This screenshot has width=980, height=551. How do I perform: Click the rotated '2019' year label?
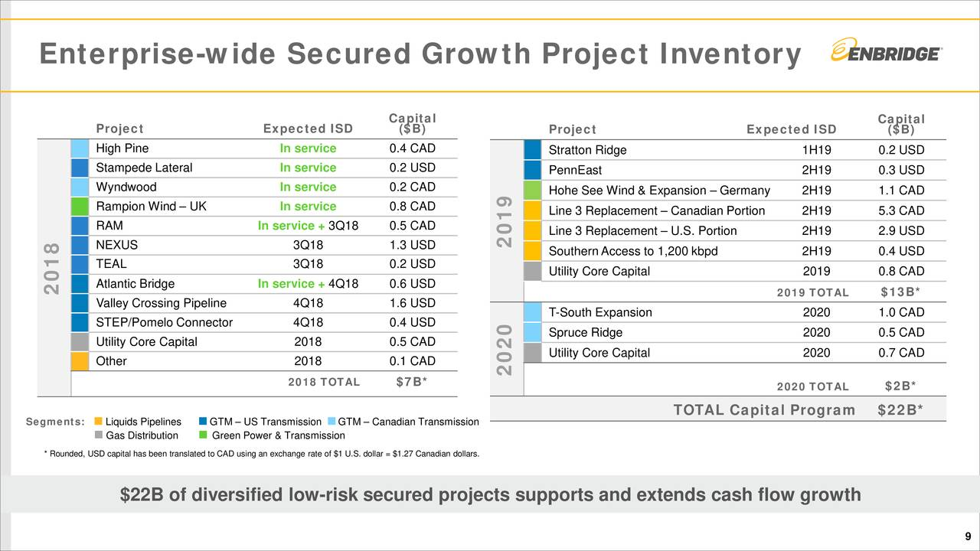(504, 221)
